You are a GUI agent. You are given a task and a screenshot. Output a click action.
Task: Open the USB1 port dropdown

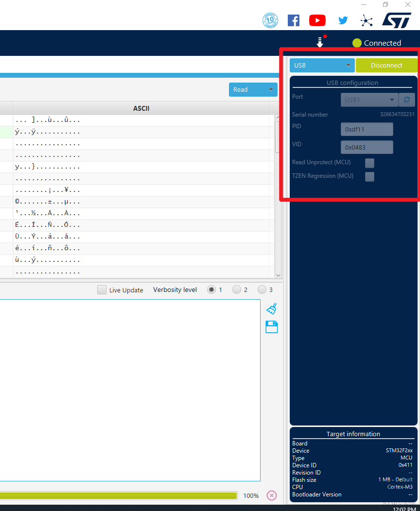[369, 100]
